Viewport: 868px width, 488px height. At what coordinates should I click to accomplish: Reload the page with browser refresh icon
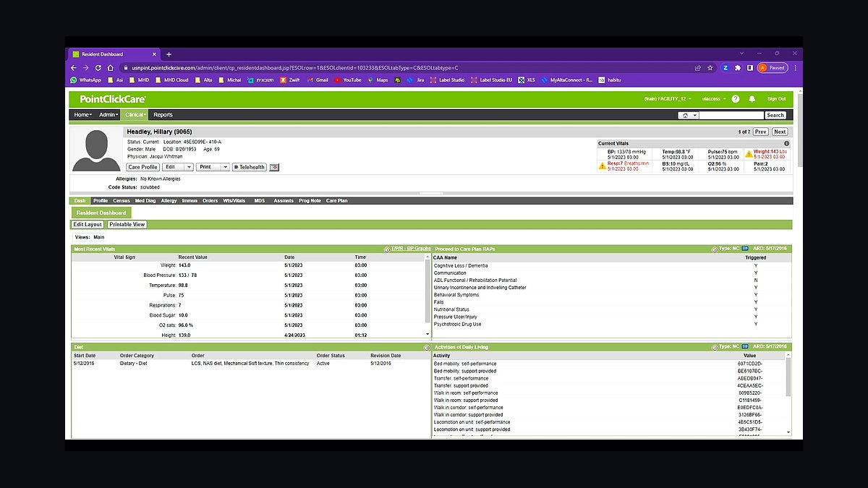click(x=99, y=67)
